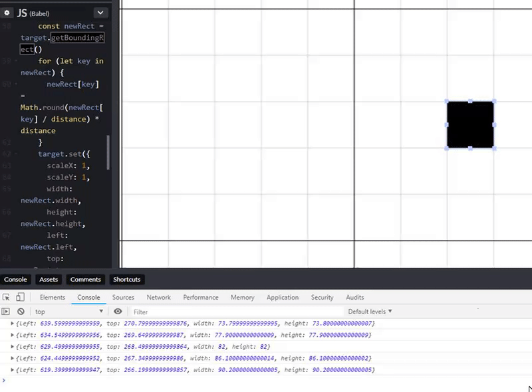The height and width of the screenshot is (392, 532).
Task: Select the black square on canvas
Action: tap(470, 124)
